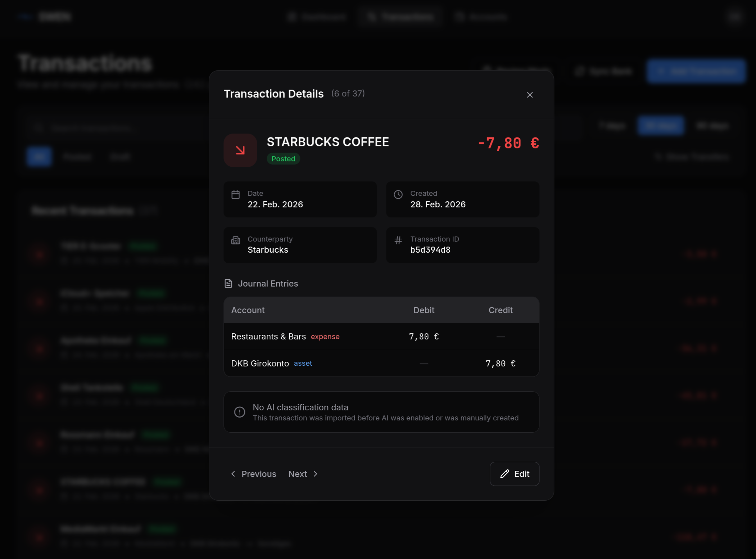Click the pencil icon on the Edit button

pos(504,474)
